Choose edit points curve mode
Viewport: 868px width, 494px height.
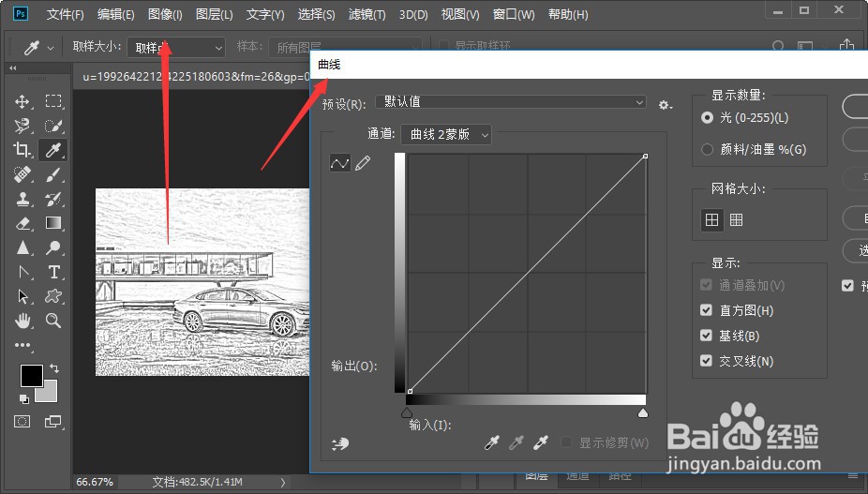pyautogui.click(x=340, y=163)
